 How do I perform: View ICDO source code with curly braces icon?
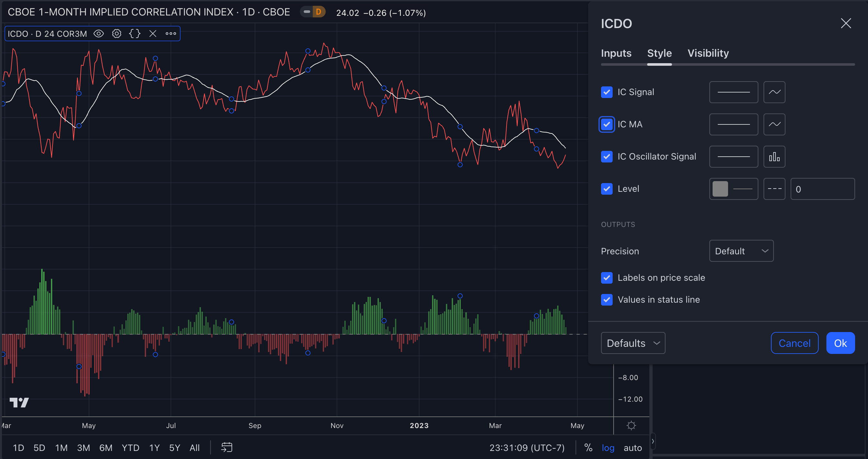pyautogui.click(x=135, y=33)
